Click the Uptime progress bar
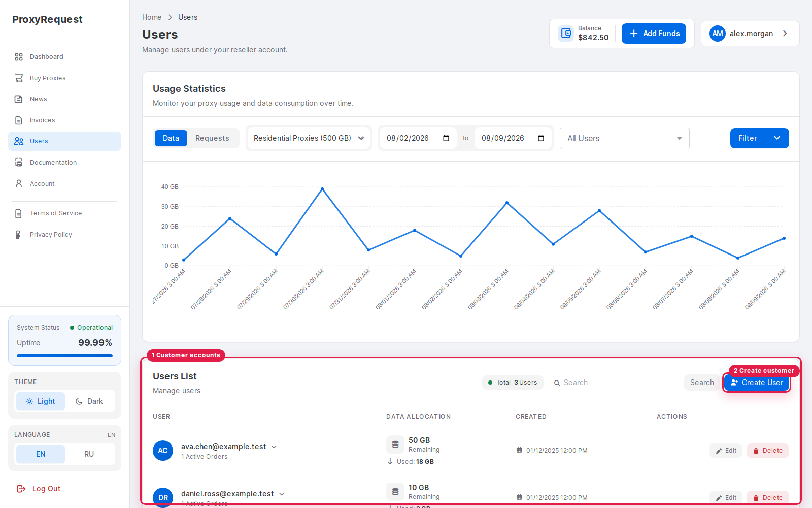The height and width of the screenshot is (508, 812). tap(64, 356)
